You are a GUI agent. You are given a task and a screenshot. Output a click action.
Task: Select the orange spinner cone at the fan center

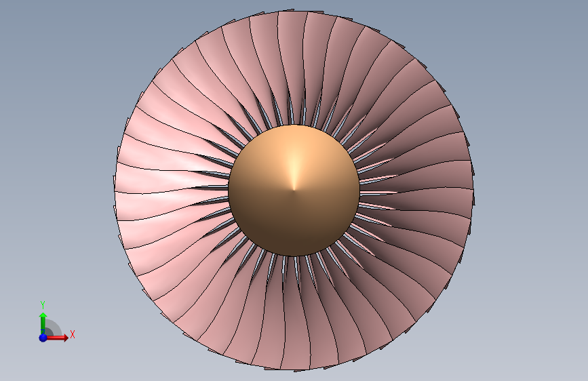(294, 190)
